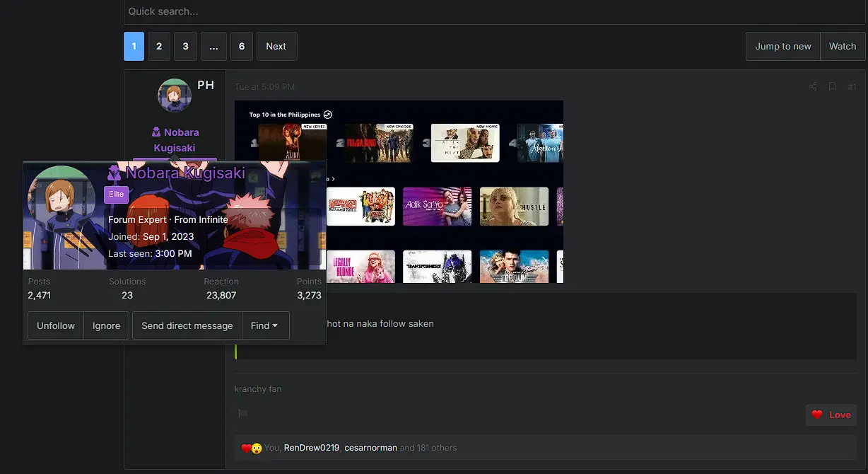Viewport: 868px width, 474px height.
Task: Click the report flag icon below post
Action: pos(243,413)
